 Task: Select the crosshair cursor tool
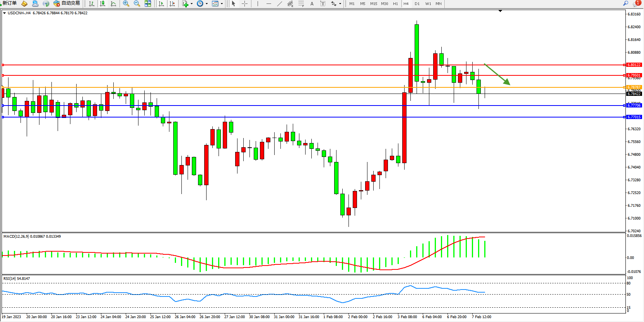(245, 3)
